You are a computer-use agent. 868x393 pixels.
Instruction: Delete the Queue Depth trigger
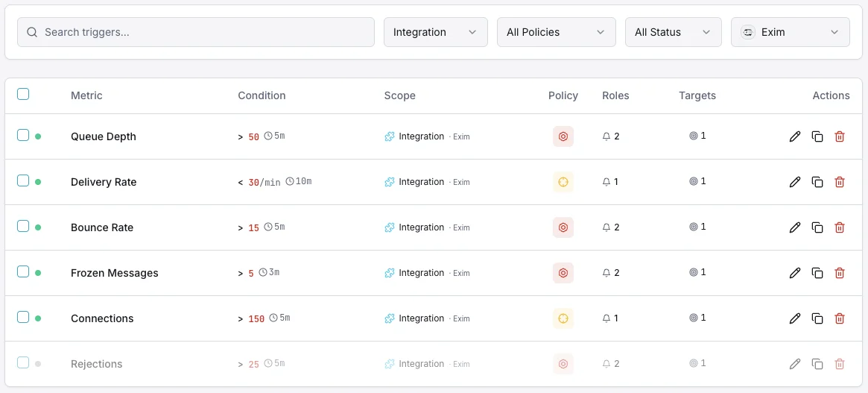pyautogui.click(x=839, y=136)
